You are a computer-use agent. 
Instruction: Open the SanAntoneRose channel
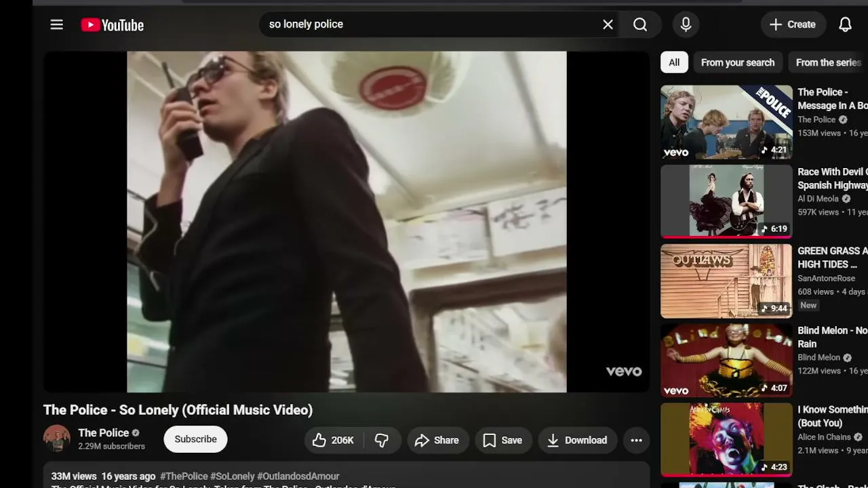click(x=826, y=278)
